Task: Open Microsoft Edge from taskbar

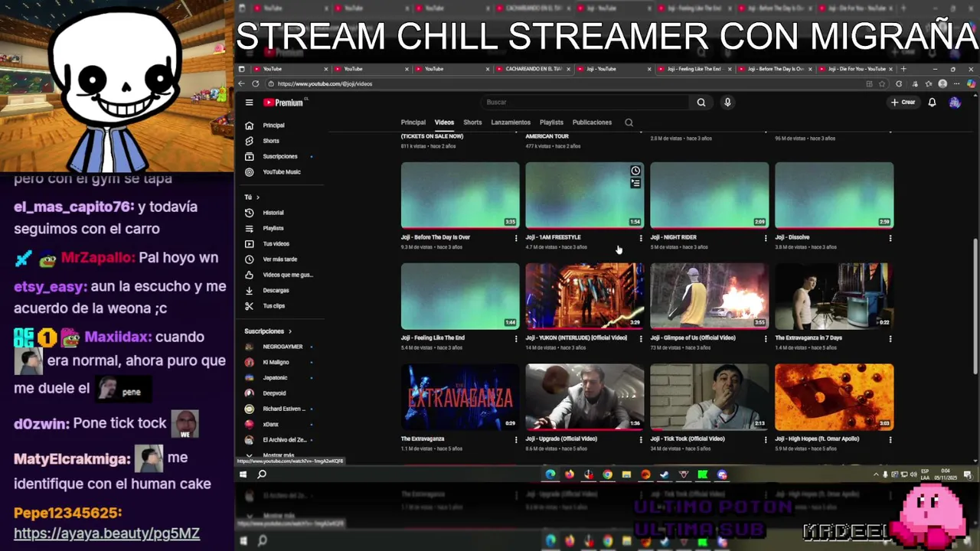Action: tap(550, 474)
